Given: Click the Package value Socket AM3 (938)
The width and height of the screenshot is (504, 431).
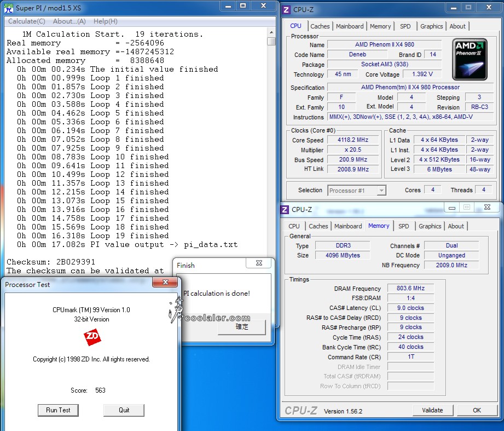Looking at the screenshot, I should [x=384, y=64].
